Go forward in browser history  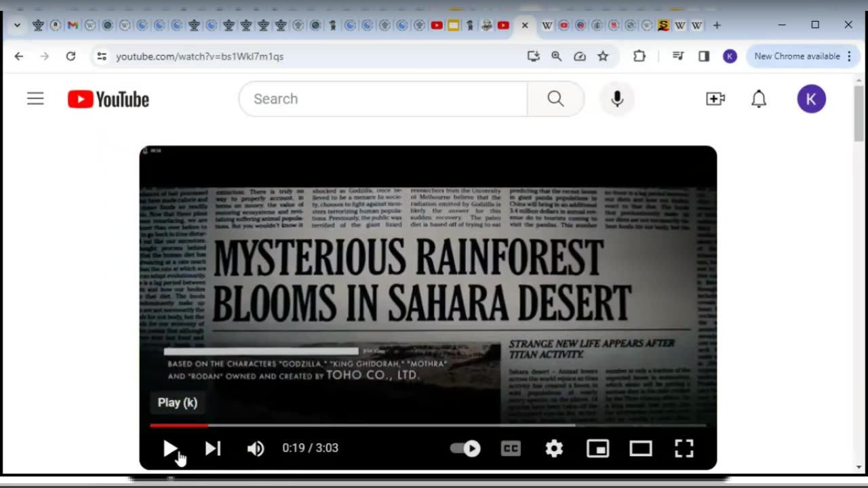point(45,56)
